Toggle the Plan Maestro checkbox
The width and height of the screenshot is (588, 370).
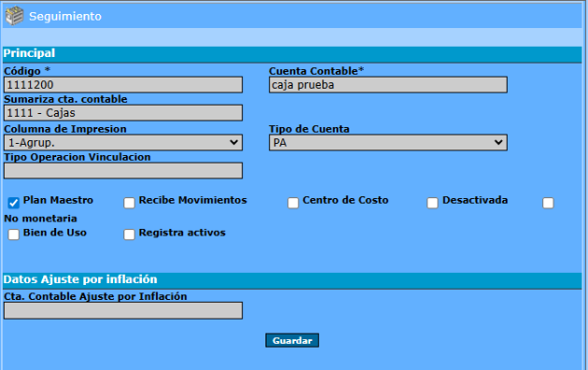[13, 203]
